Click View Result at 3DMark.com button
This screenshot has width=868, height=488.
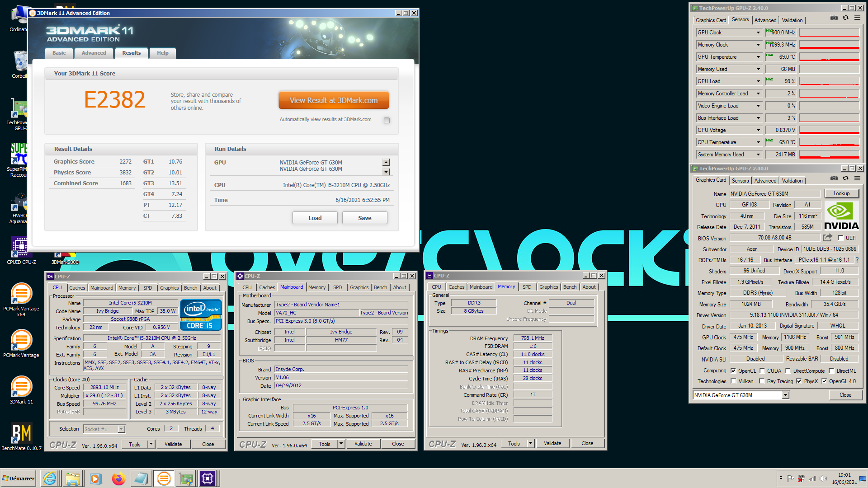click(334, 100)
